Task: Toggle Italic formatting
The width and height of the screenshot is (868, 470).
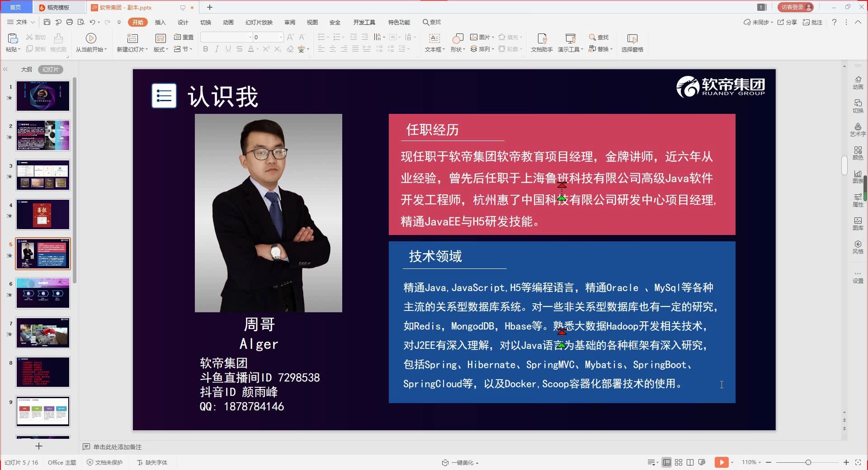Action: tap(217, 49)
